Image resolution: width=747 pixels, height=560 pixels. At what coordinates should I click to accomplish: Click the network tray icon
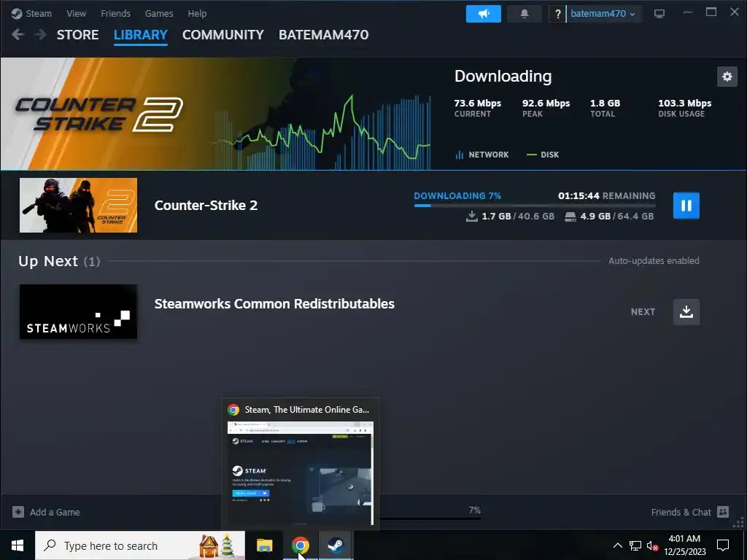pyautogui.click(x=635, y=545)
